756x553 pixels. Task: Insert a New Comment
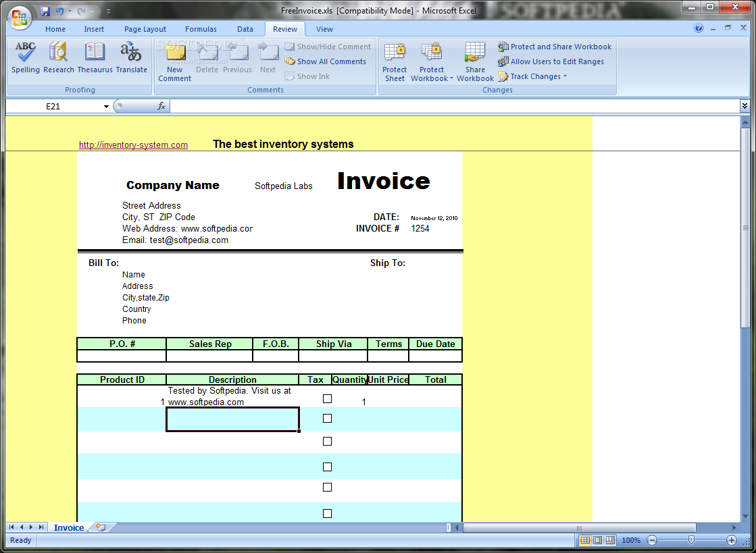(x=174, y=61)
